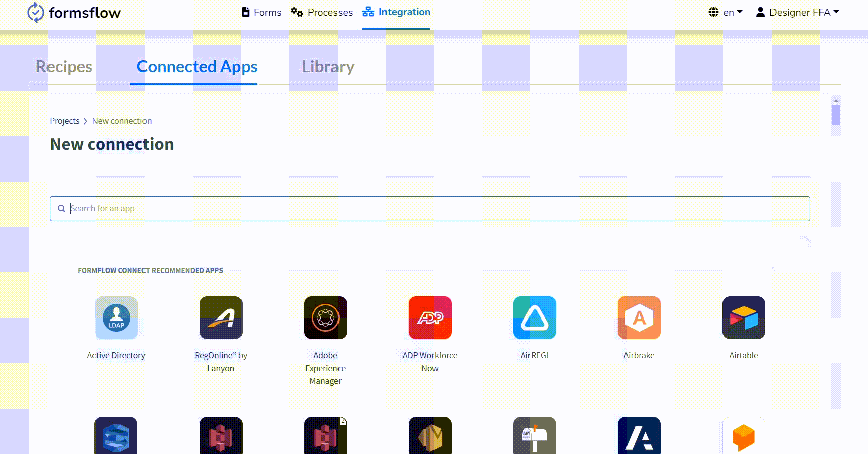Click the Projects breadcrumb link
The image size is (868, 454).
pyautogui.click(x=64, y=121)
